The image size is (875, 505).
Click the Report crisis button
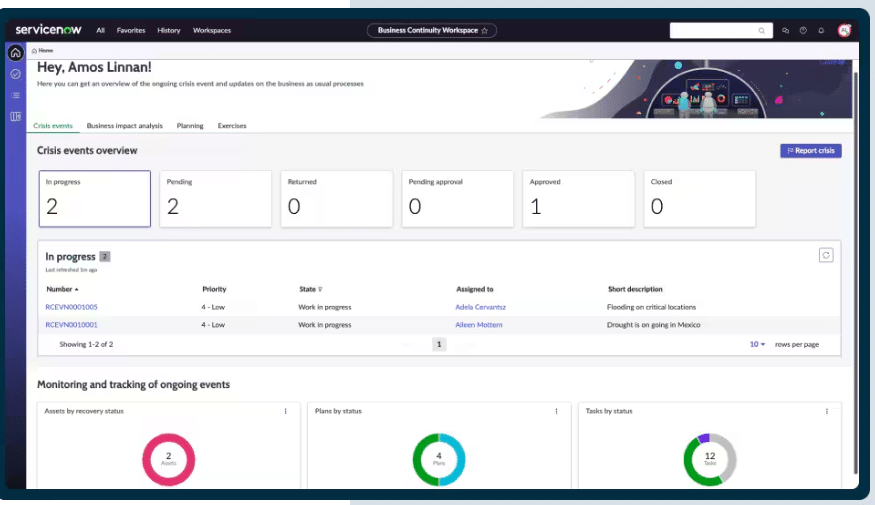811,151
